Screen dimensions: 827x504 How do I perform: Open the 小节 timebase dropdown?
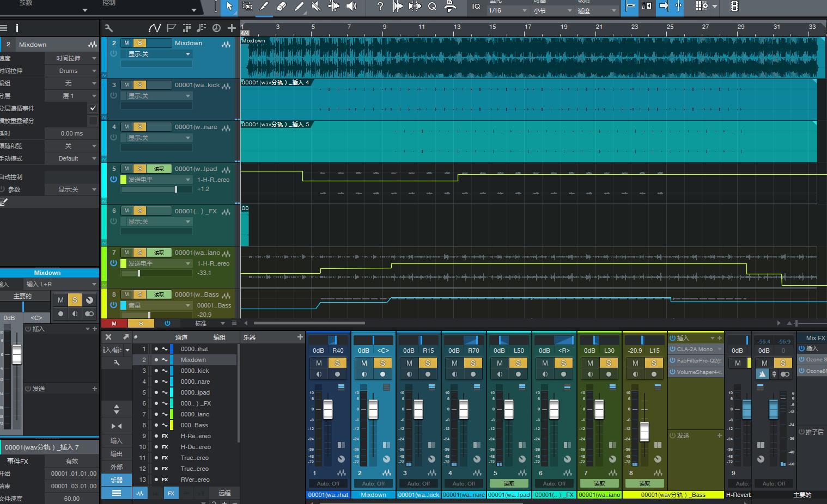[x=552, y=10]
